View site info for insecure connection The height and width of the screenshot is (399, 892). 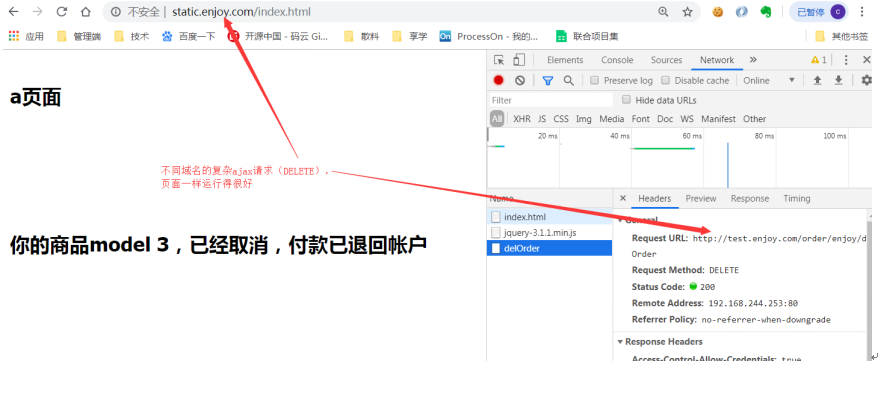coord(116,12)
